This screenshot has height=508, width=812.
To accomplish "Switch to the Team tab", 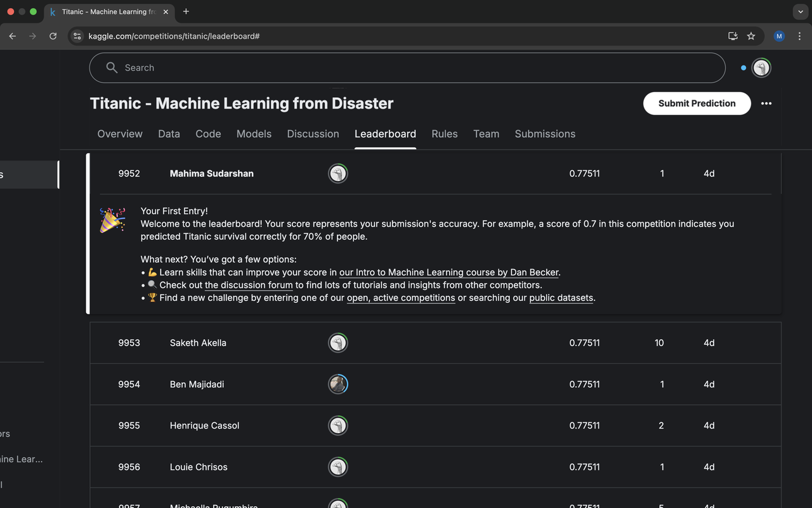I will click(486, 134).
